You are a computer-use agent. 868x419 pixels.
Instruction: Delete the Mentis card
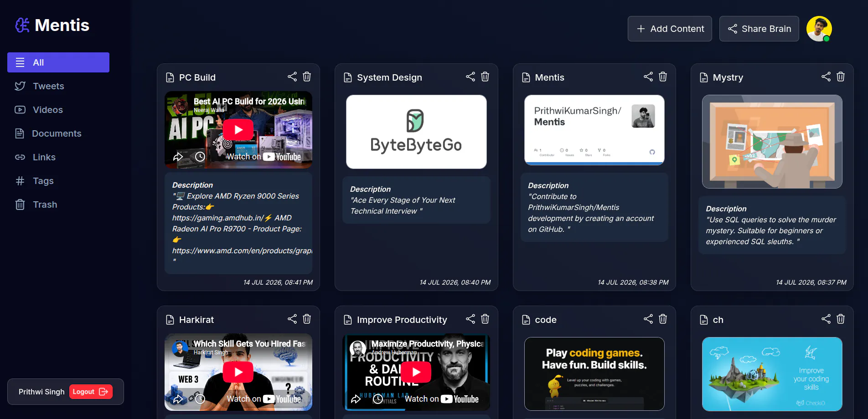(x=663, y=77)
